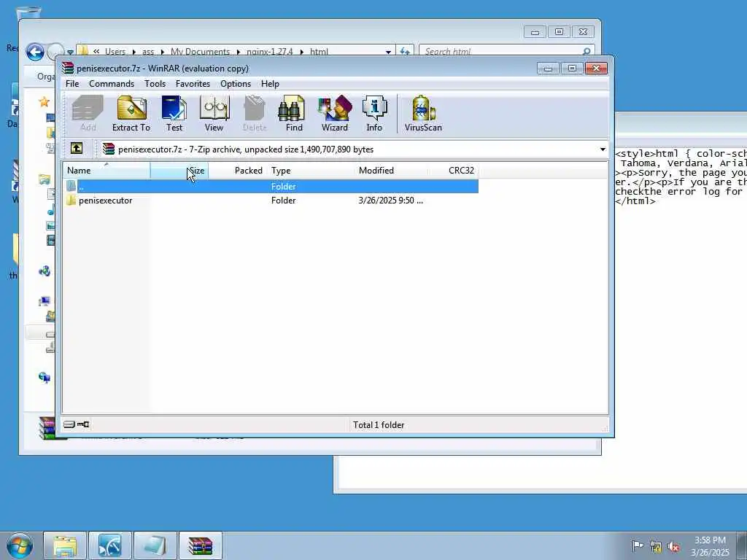Open Windows Start button

(x=20, y=545)
